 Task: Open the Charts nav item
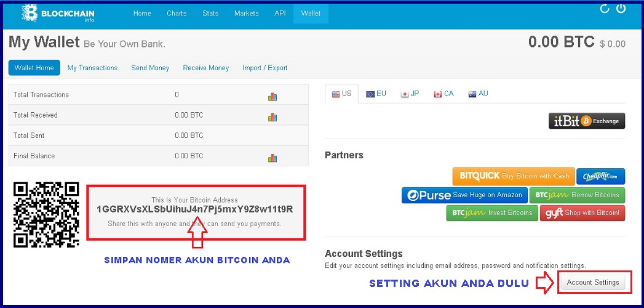click(x=177, y=13)
